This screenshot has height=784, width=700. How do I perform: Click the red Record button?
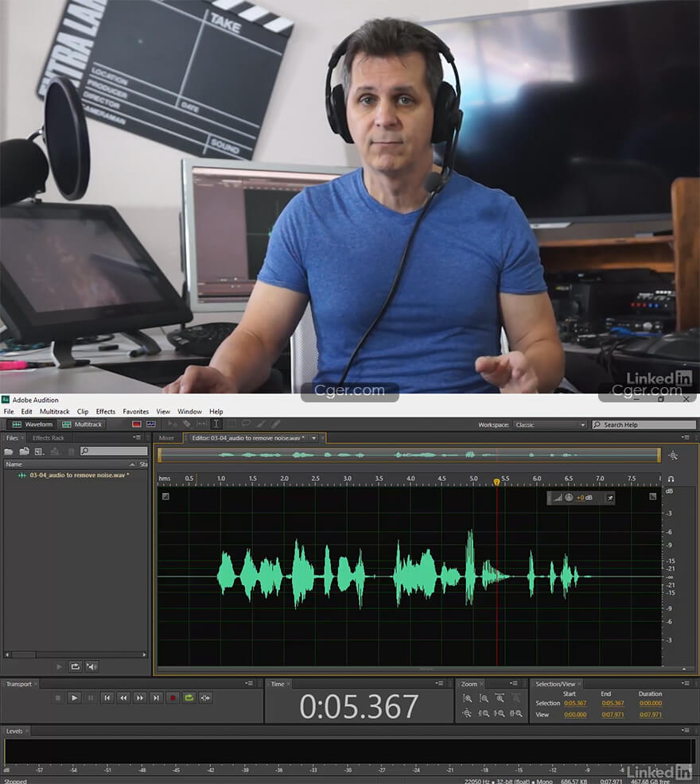pos(173,697)
